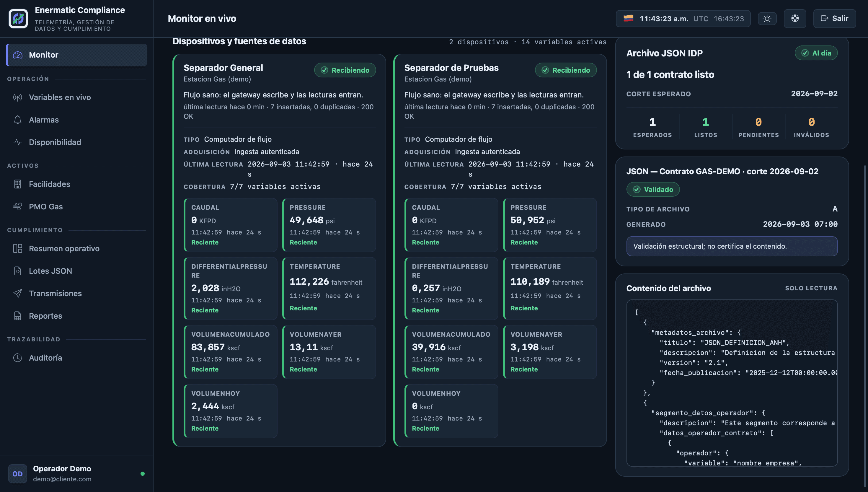Go to Alarmas section
Image resolution: width=868 pixels, height=492 pixels.
point(77,120)
